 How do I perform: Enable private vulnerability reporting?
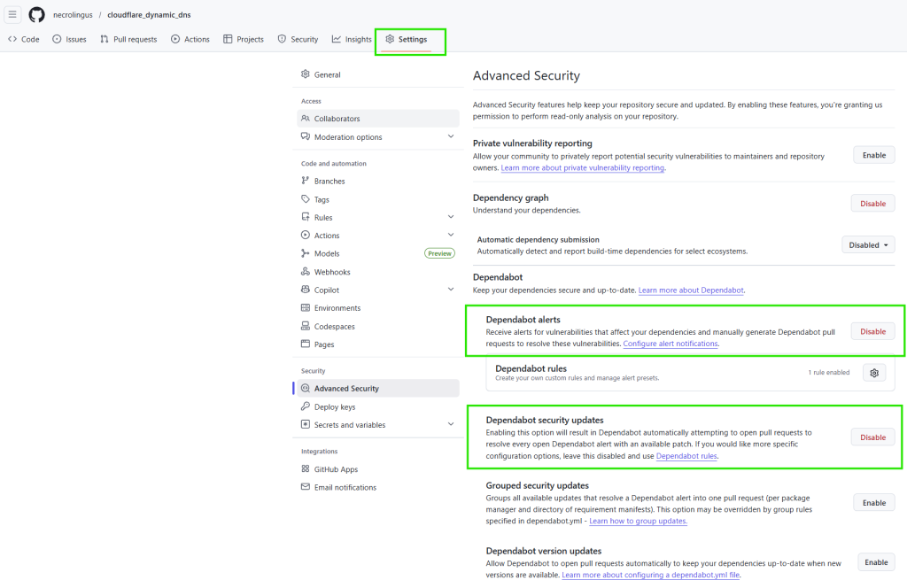click(x=873, y=154)
